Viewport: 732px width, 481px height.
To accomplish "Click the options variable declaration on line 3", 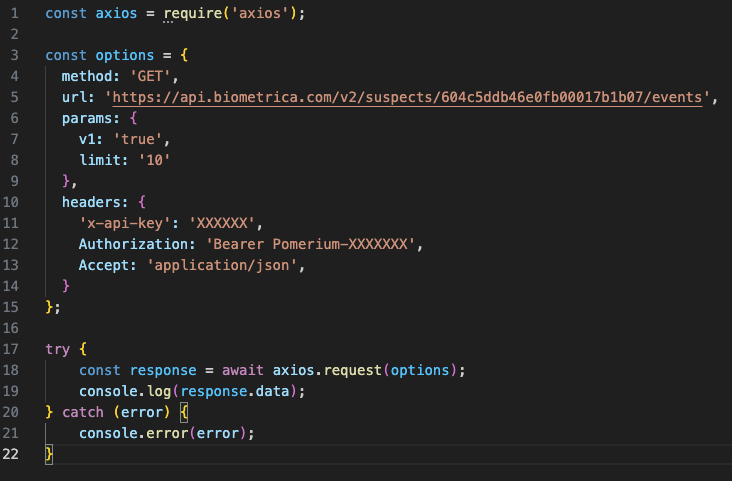I will tap(125, 56).
